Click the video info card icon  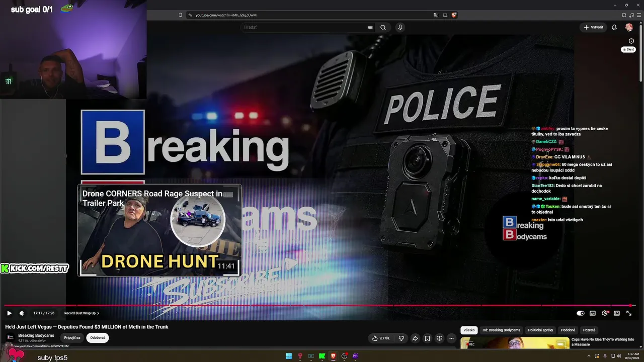click(631, 41)
